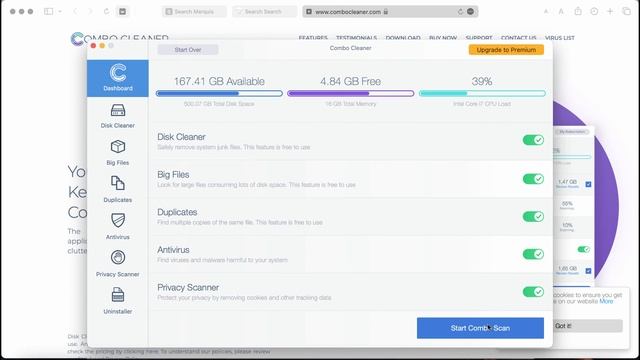The image size is (640, 360).
Task: Open the More link in cookie notice
Action: pos(606,301)
